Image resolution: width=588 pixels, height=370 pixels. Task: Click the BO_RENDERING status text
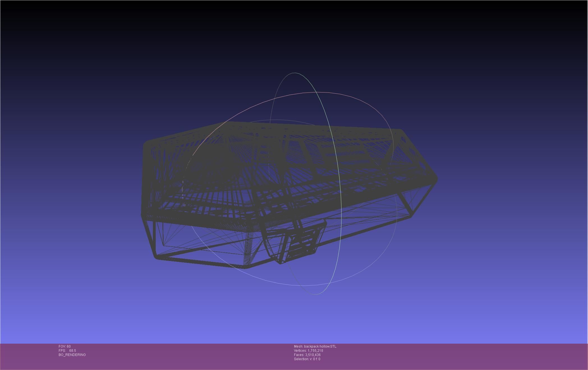72,355
